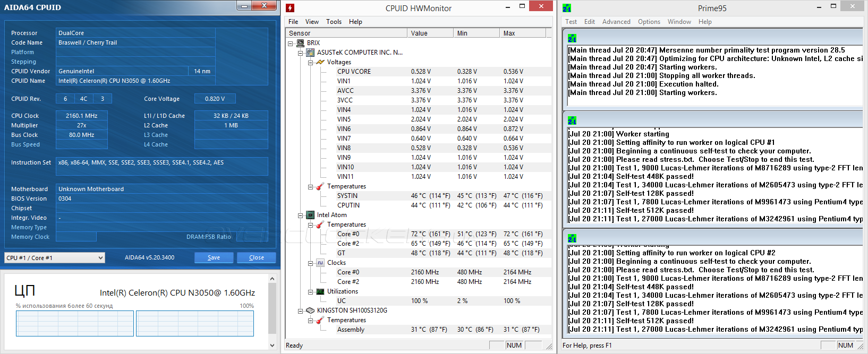This screenshot has height=354, width=868.
Task: Click the Worker #1 window icon in Prime95
Action: [x=572, y=120]
